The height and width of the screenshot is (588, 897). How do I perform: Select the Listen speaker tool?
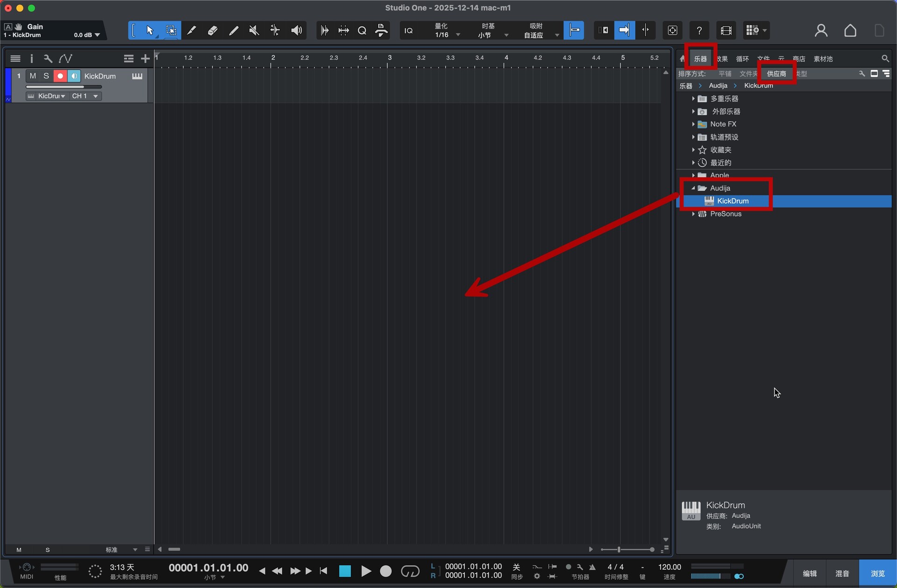(296, 30)
